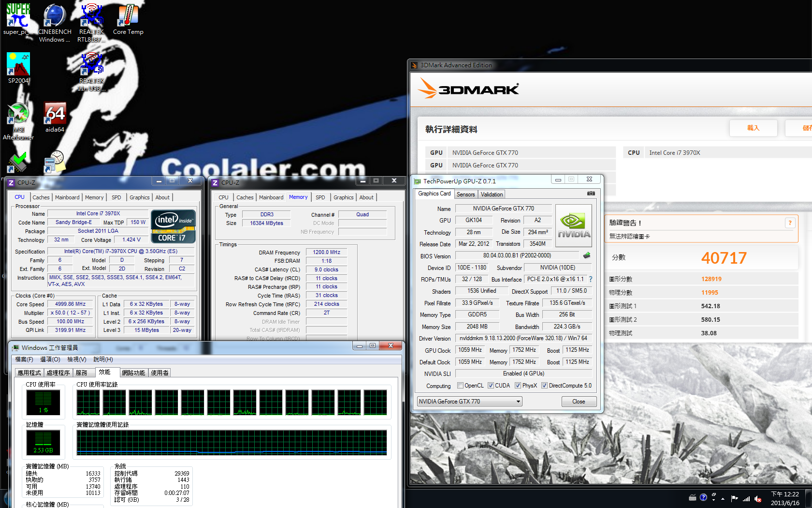Open network signal tray icon
This screenshot has height=508, width=812.
[x=746, y=498]
